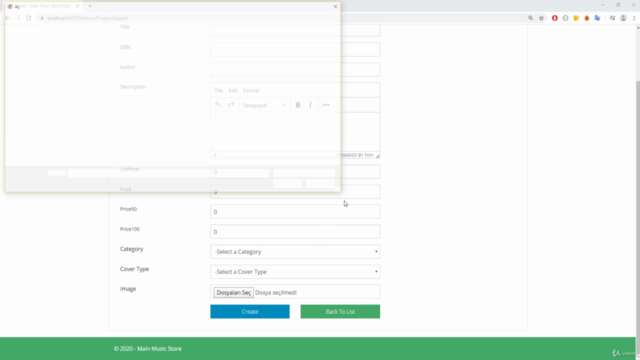The image size is (640, 360).
Task: Open the media control playlist icon
Action: pos(612,18)
